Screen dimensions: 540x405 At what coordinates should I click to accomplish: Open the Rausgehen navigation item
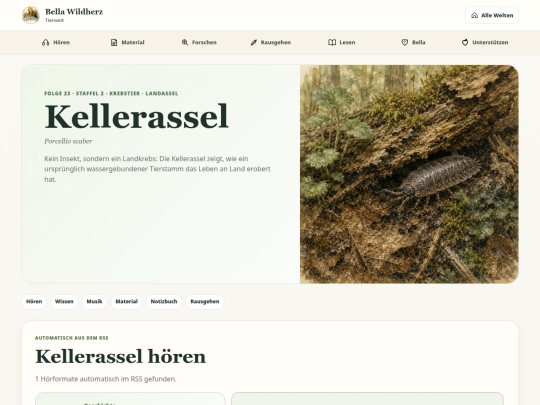(x=271, y=42)
